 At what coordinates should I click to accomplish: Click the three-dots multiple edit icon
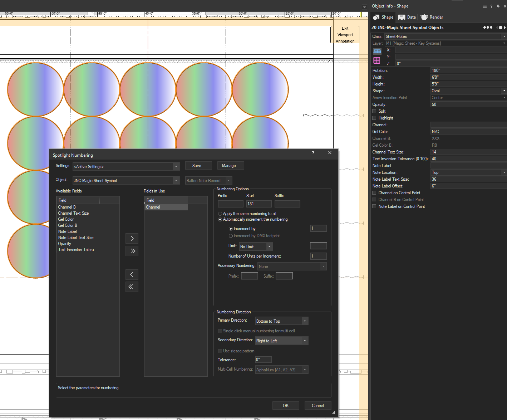(488, 28)
